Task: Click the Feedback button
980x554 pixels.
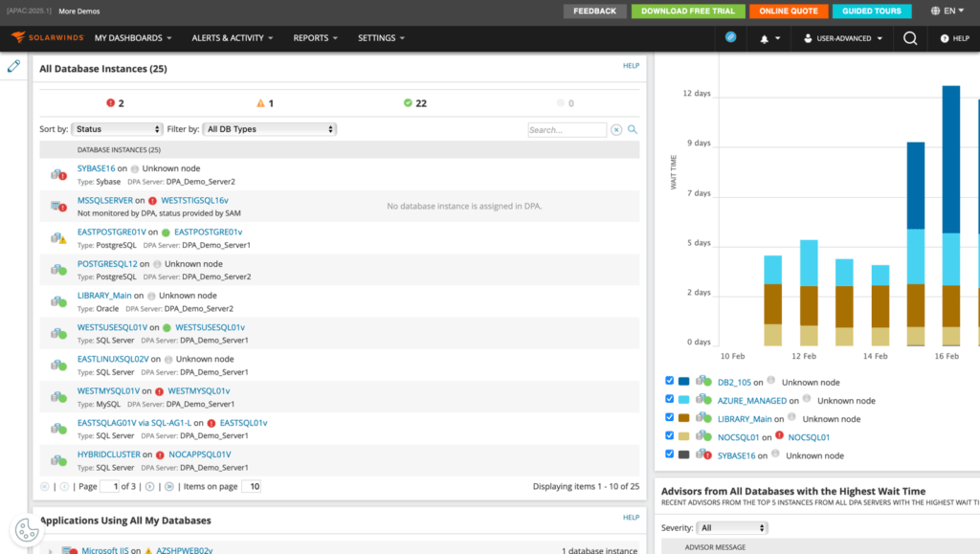Action: click(x=594, y=11)
